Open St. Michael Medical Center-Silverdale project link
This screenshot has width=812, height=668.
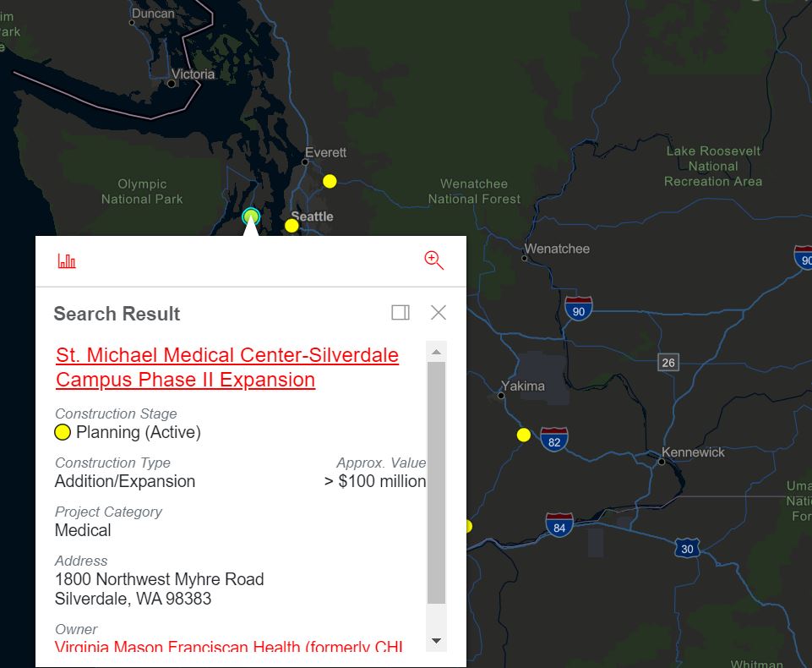point(227,367)
